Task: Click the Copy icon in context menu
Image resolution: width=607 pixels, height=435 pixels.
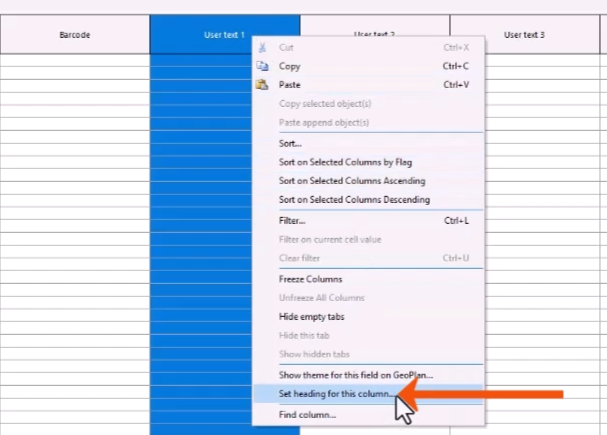Action: [262, 66]
